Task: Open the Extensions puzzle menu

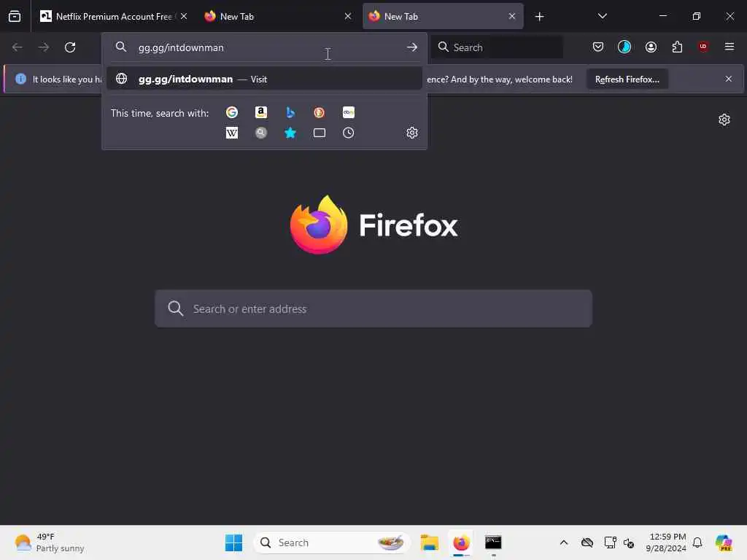Action: click(677, 47)
